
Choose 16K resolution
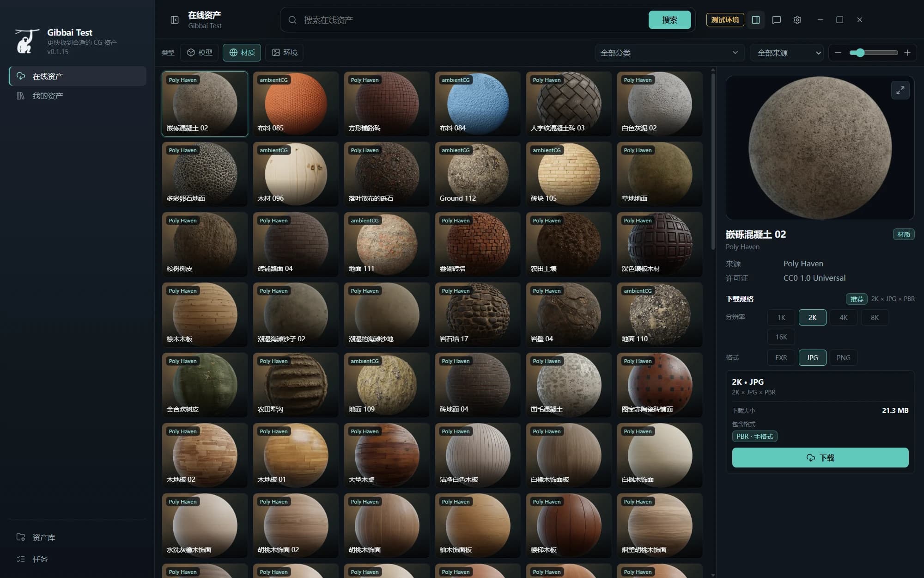point(781,337)
